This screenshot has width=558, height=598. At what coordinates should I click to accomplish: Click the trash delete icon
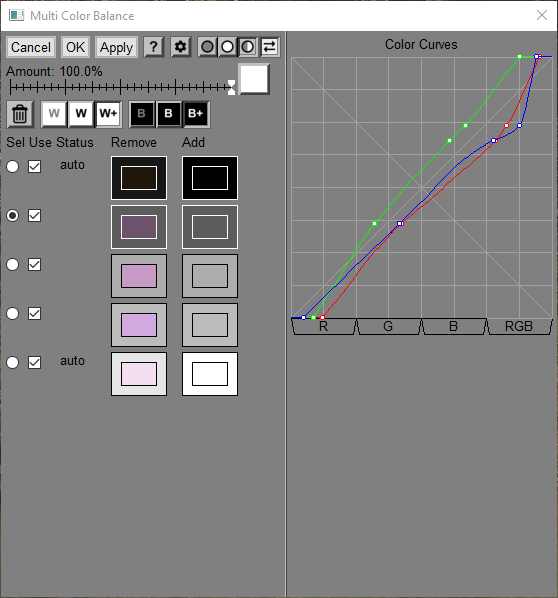[x=20, y=114]
